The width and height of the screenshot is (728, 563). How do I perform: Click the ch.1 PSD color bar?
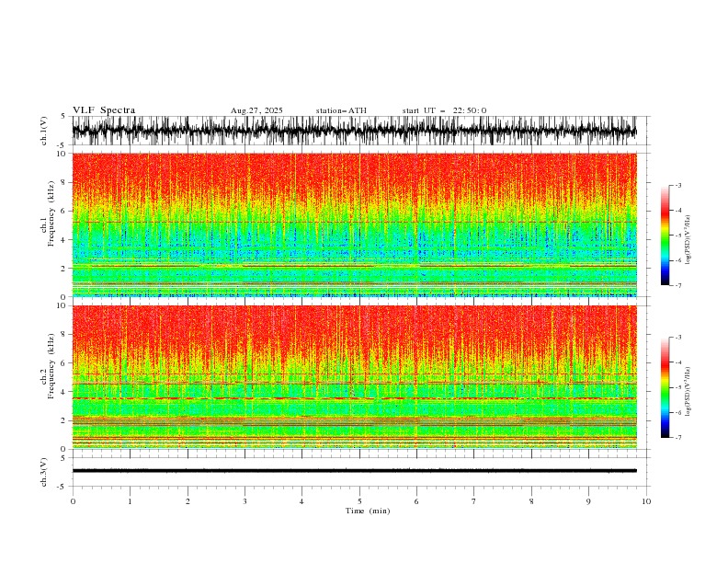click(x=665, y=236)
